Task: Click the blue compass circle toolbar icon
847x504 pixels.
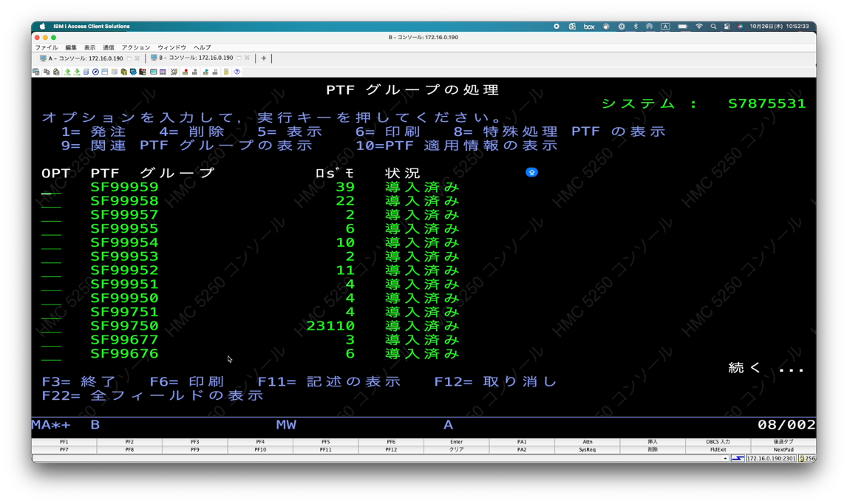Action: pos(95,72)
